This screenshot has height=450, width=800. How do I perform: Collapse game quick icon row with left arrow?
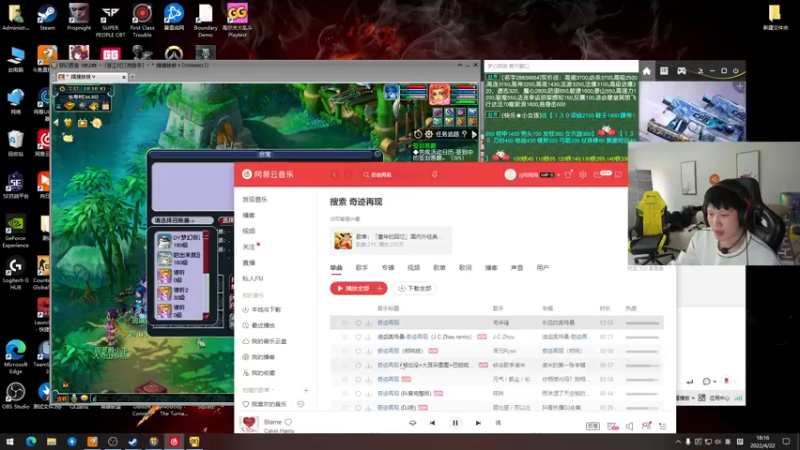click(56, 123)
